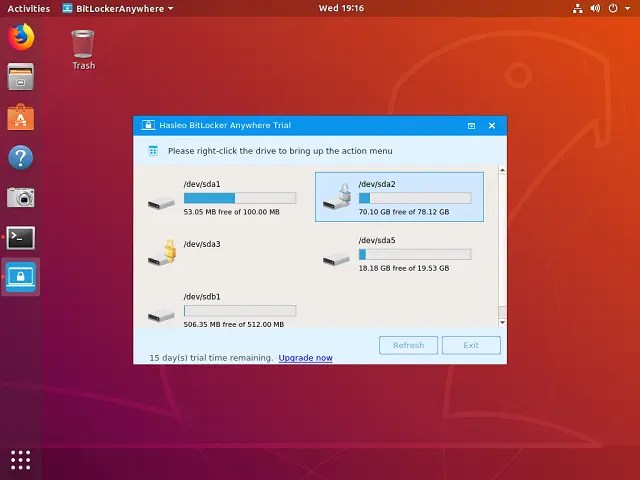Expand the system menu arrow
The width and height of the screenshot is (640, 480).
[628, 8]
